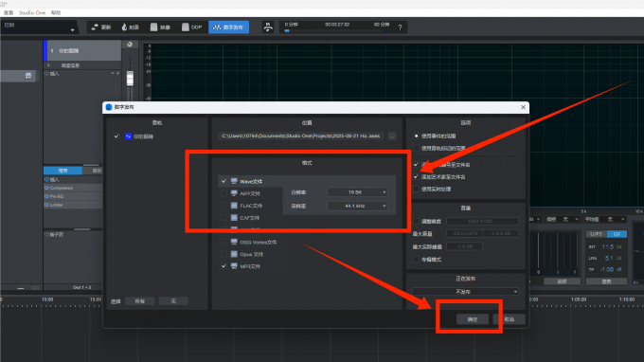
Task: Click the disc options icon beside the time bar
Action: 268,27
